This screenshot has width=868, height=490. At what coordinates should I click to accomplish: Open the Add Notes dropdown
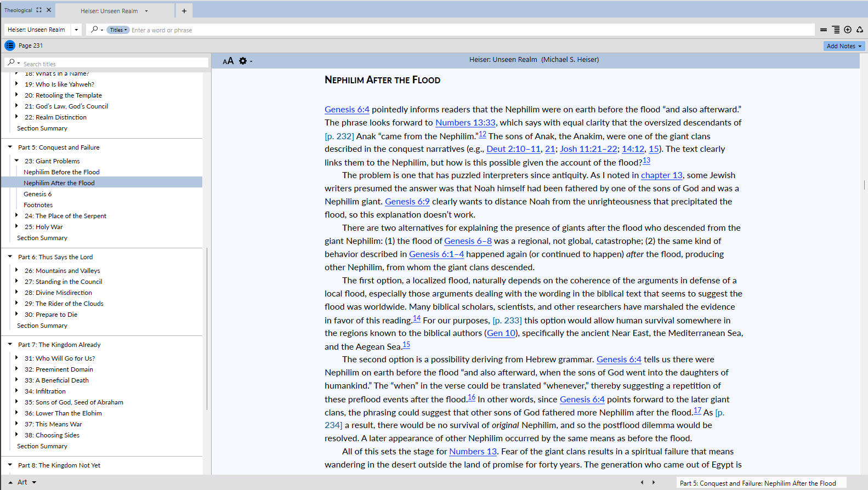844,46
